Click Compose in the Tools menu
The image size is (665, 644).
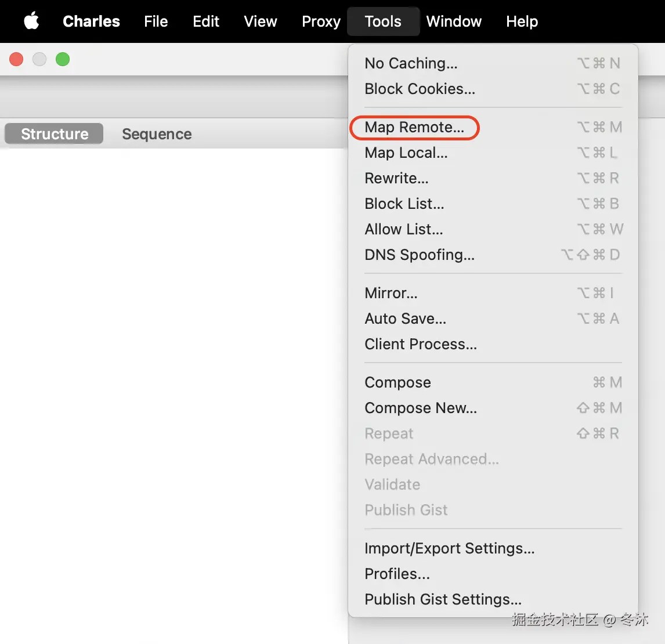[493, 382]
